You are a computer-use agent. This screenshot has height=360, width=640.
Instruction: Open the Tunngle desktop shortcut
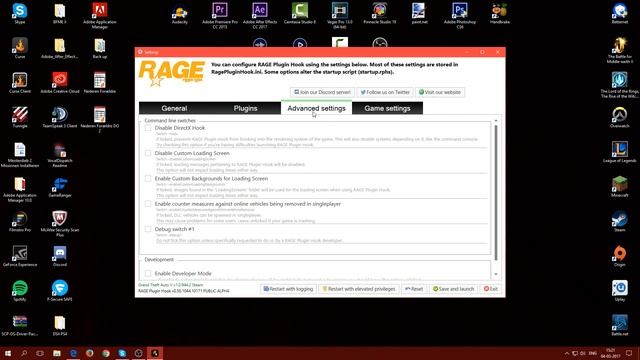(20, 117)
